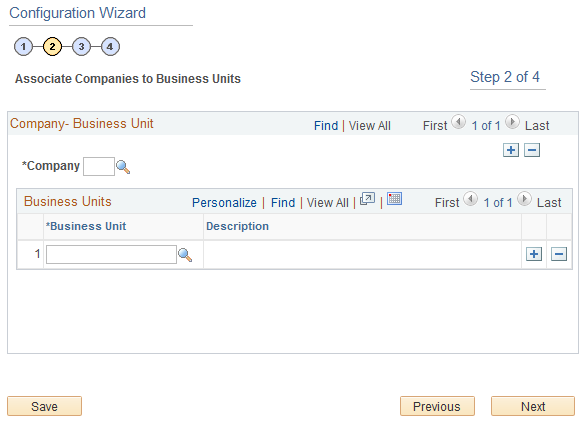Click Find in the Company- Business Unit header

coord(326,126)
